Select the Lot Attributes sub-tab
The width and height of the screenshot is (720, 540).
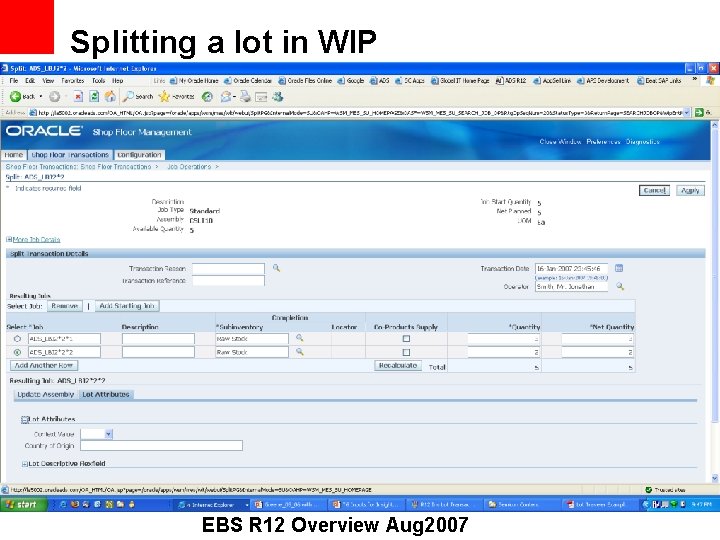click(x=106, y=394)
